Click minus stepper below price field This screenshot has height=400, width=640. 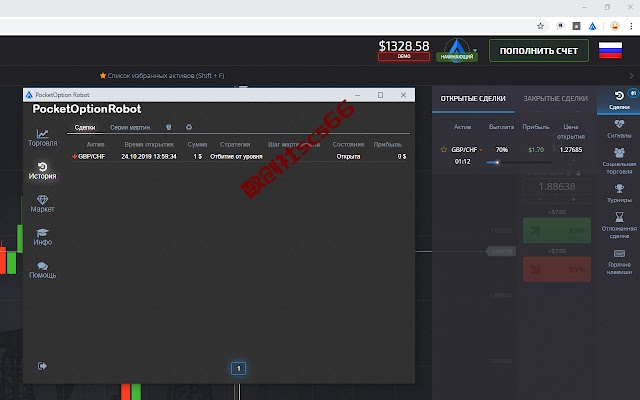click(x=540, y=199)
